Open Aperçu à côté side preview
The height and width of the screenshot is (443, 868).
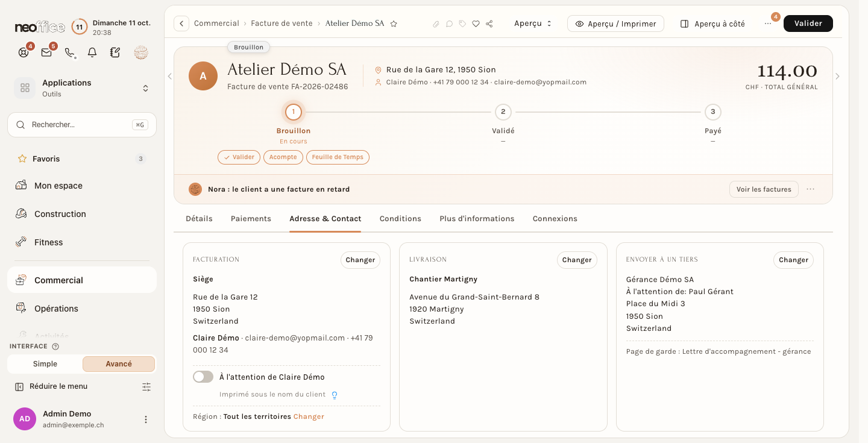[712, 24]
